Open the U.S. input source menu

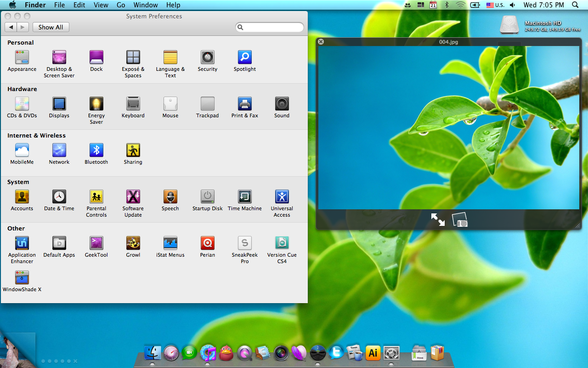click(x=495, y=5)
